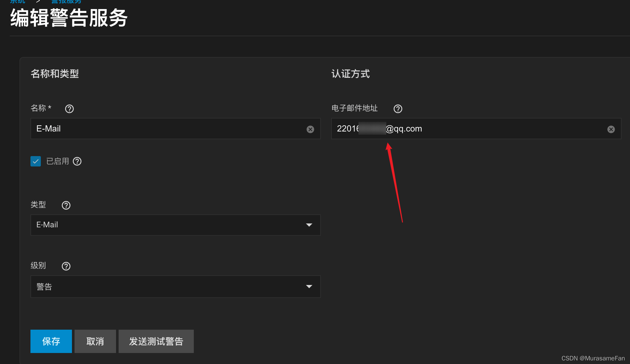Click help icon beside 类型 label
Viewport: 630px width, 364px height.
click(66, 205)
